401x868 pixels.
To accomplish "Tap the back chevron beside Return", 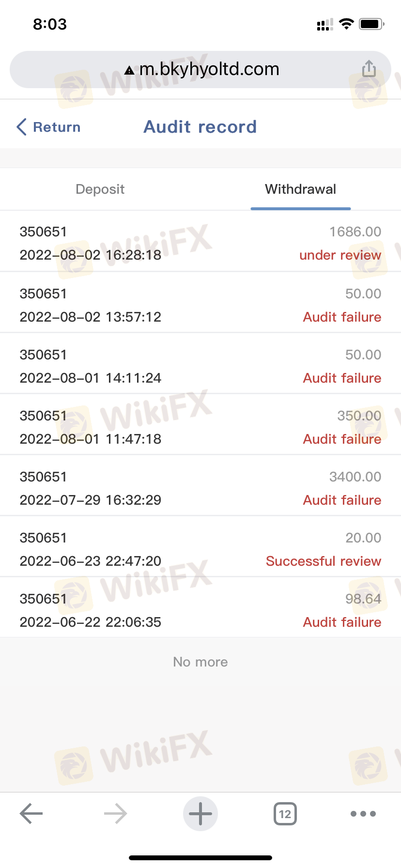I will [21, 127].
